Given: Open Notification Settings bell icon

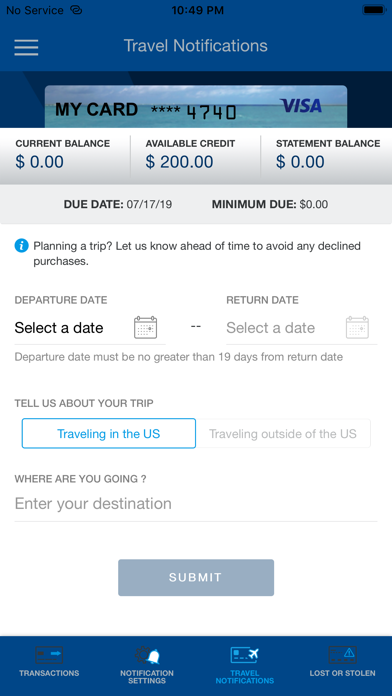Looking at the screenshot, I should (x=147, y=655).
